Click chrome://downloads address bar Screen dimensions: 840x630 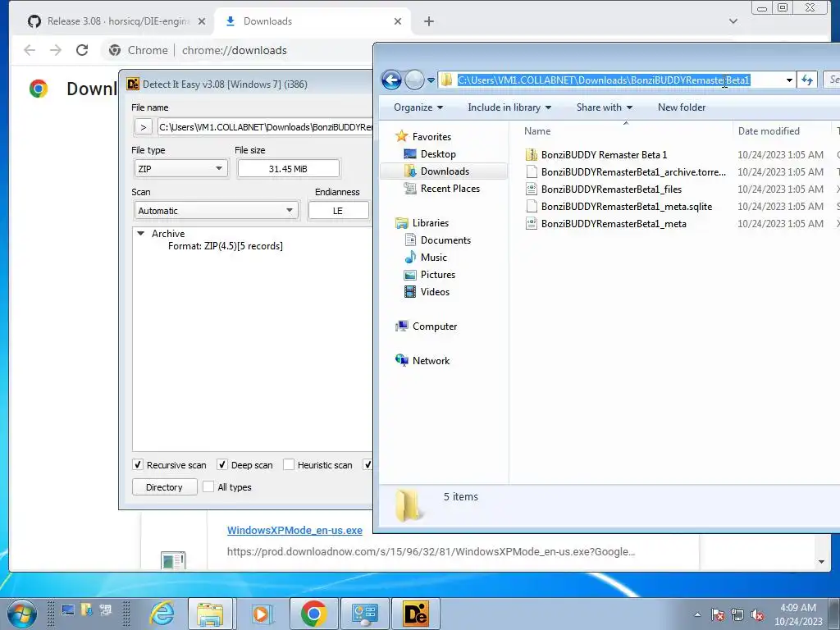point(234,50)
